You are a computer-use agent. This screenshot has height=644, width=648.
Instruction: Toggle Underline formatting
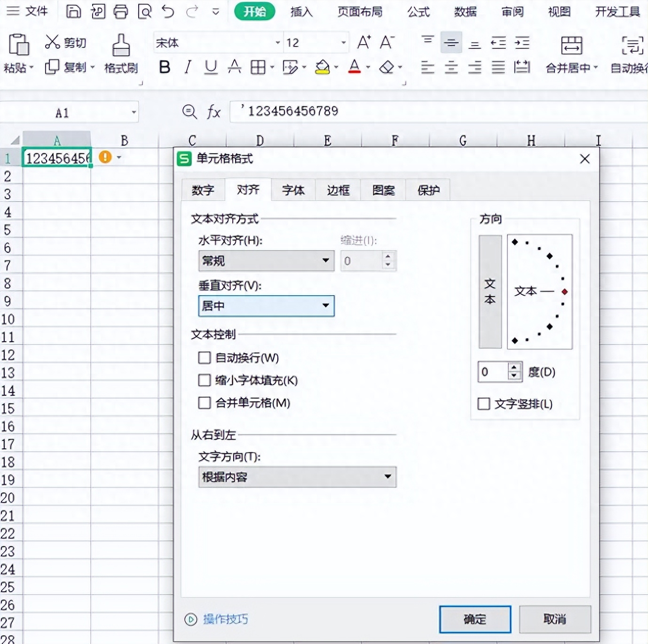(211, 67)
